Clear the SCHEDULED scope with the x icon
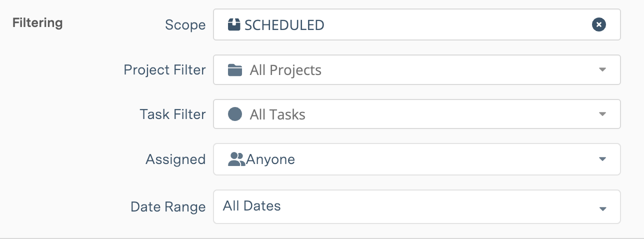The height and width of the screenshot is (239, 644). [x=599, y=24]
